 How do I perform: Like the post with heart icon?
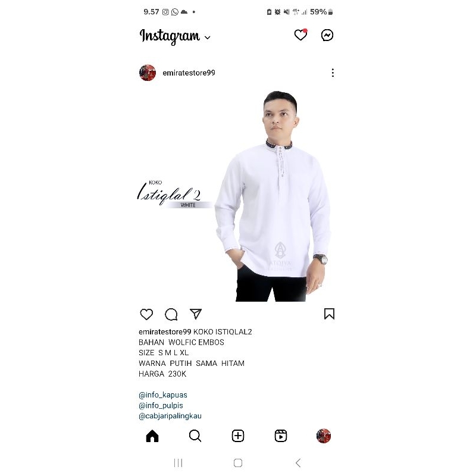pyautogui.click(x=146, y=314)
